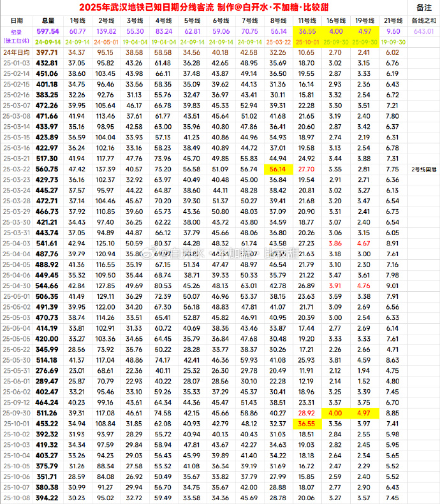
Task: Click the yellow-highlighted 56.14 in the 25-03-22 row
Action: (x=278, y=169)
